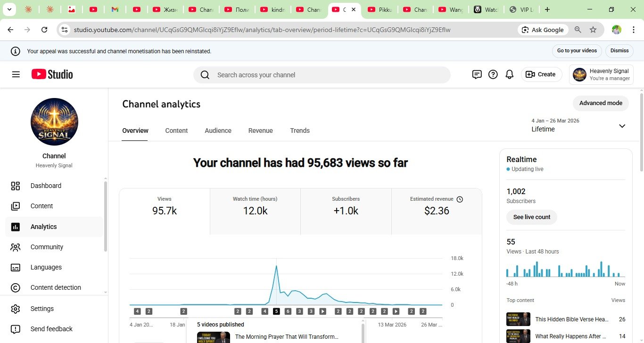The image size is (644, 343).
Task: Open the send feedback comment icon in header
Action: [x=477, y=74]
